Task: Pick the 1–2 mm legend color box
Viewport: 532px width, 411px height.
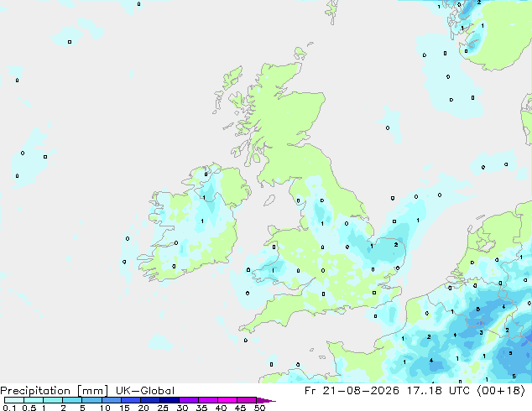Action: [x=53, y=400]
